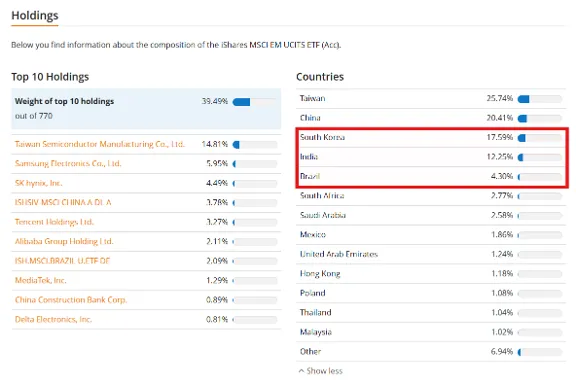Screen dimensions: 576x384
Task: Click the Malaysia country label
Action: [x=316, y=332]
